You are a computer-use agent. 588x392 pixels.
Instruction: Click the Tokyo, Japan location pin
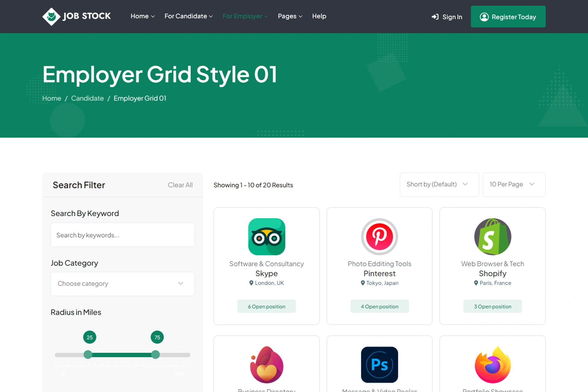pyautogui.click(x=363, y=283)
